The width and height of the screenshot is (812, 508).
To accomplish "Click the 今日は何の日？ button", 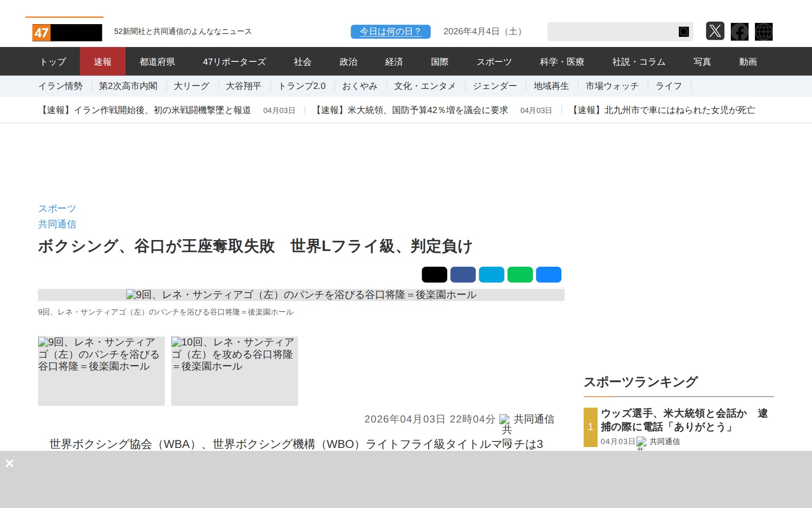I will 390,32.
